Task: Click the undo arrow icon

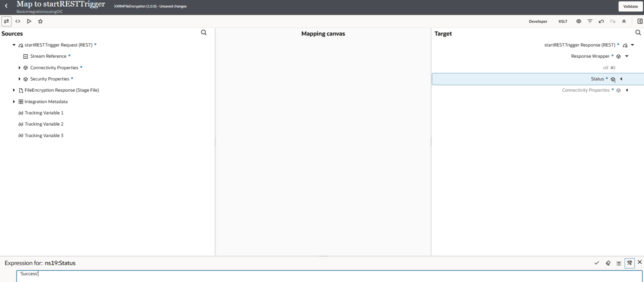Action: pos(601,21)
